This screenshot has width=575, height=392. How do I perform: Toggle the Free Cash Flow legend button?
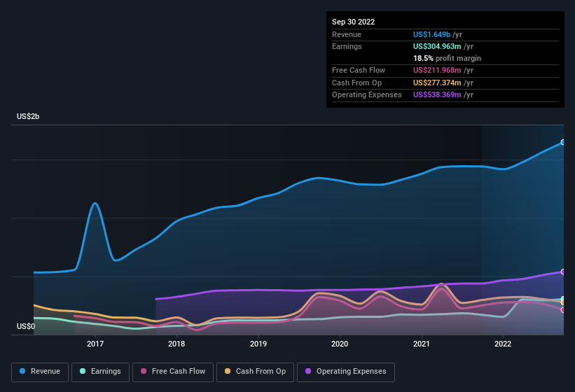[173, 372]
